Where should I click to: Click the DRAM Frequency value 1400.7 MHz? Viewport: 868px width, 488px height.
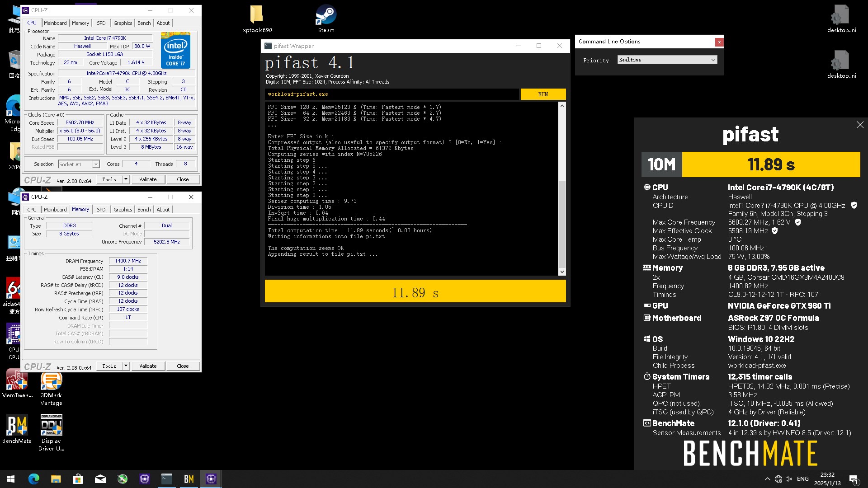128,261
